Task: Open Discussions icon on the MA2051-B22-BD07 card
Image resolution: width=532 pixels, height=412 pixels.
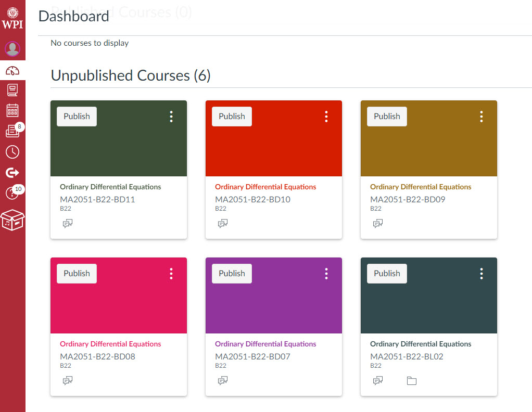Action: (223, 381)
